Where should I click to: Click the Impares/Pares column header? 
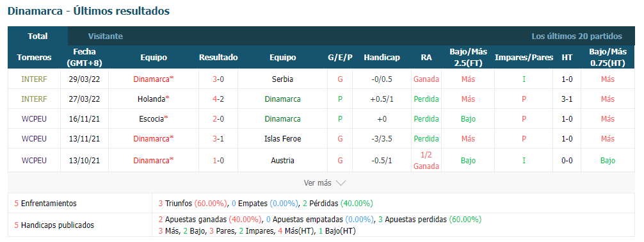pos(524,58)
